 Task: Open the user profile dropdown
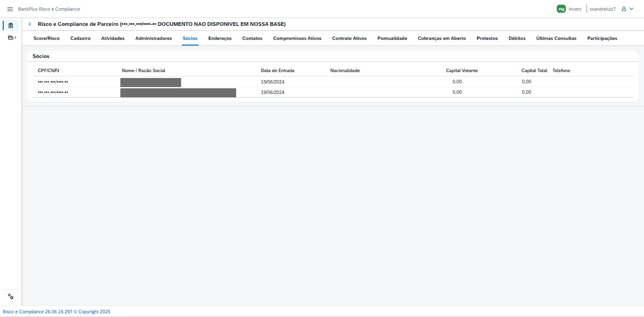(628, 9)
